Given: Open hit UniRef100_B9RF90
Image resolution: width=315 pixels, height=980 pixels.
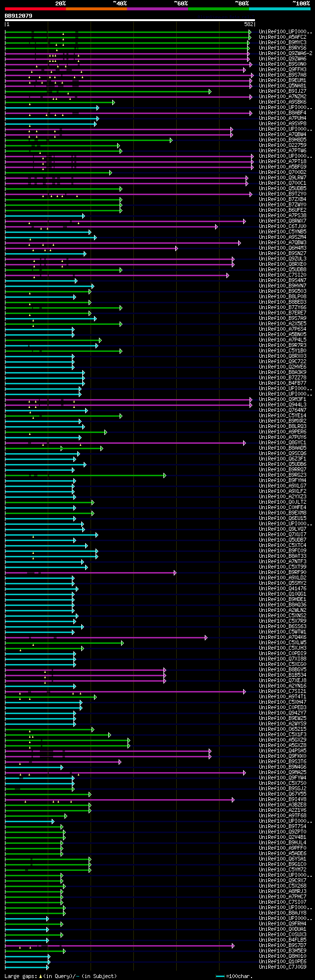Looking at the screenshot, I should coord(283,572).
